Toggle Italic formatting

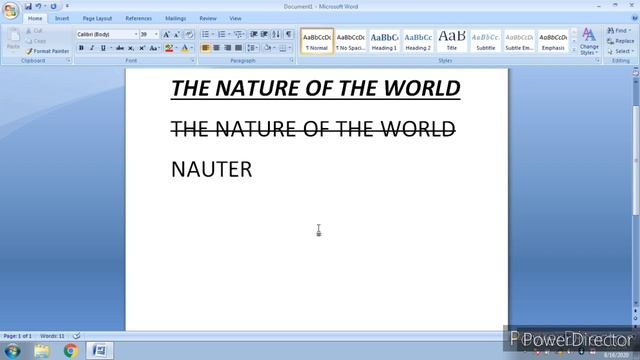tap(92, 48)
